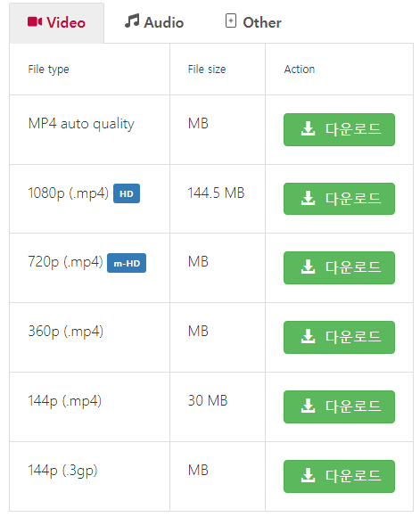Download the MP4 auto quality file
The image size is (420, 517).
(339, 129)
